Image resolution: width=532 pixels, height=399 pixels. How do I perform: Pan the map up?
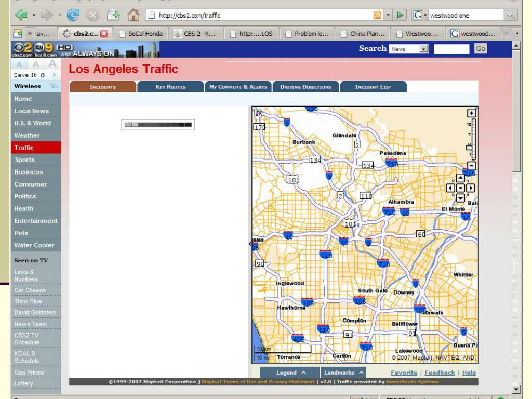coord(460,178)
